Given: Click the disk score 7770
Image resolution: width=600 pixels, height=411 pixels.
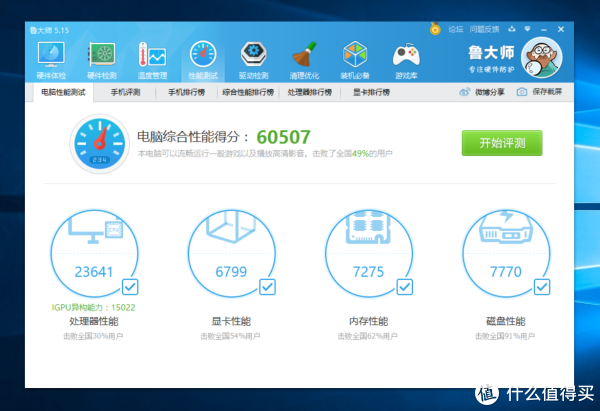Looking at the screenshot, I should [x=506, y=272].
